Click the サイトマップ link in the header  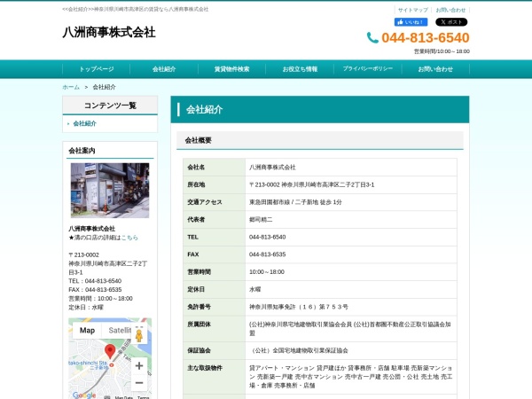(x=412, y=10)
